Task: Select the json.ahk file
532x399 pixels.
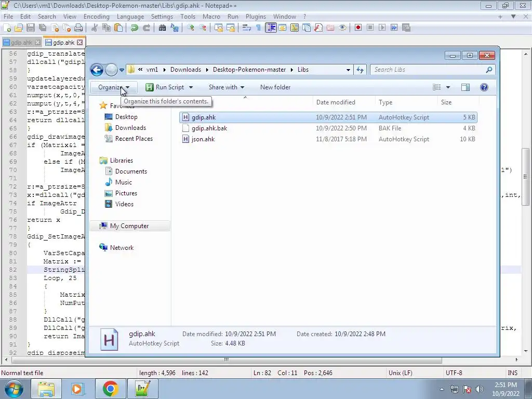Action: point(328,139)
